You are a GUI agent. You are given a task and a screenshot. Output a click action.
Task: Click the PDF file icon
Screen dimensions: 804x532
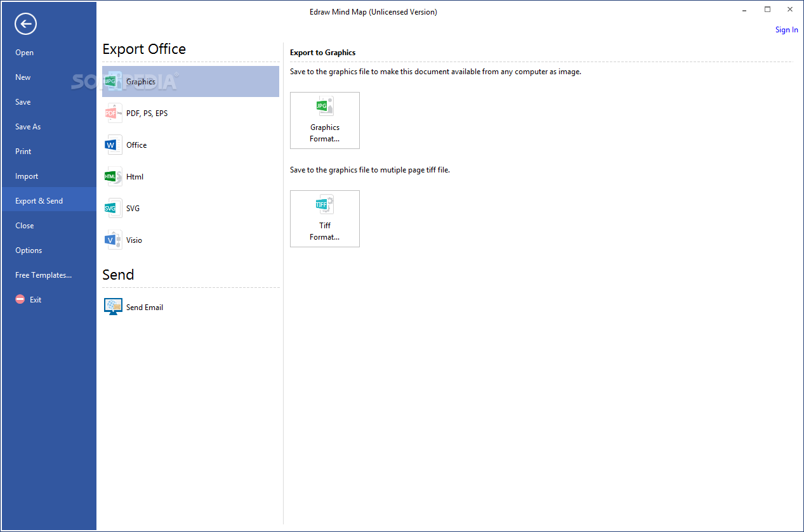(x=113, y=113)
